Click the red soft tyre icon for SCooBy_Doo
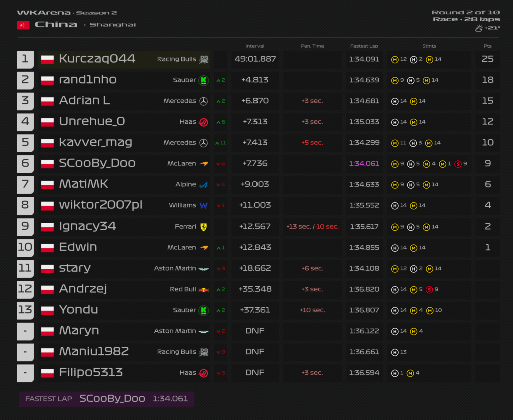The height and width of the screenshot is (420, 513). [x=458, y=164]
